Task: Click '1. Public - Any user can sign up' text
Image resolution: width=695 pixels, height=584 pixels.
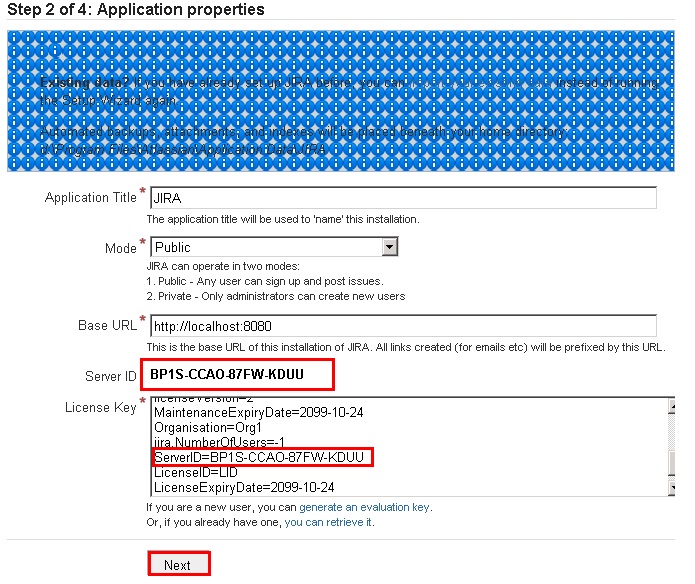Action: click(265, 281)
